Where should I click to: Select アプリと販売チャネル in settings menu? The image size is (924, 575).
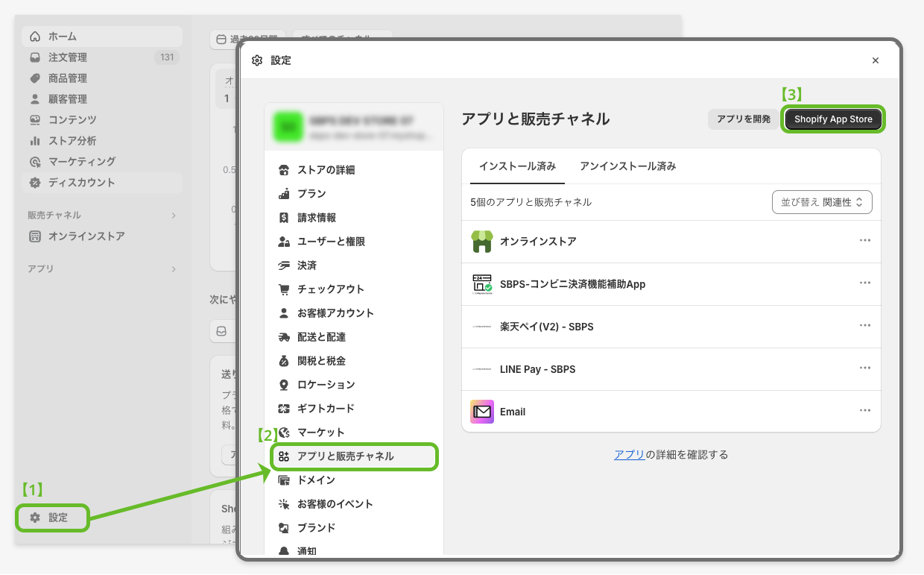tap(354, 456)
